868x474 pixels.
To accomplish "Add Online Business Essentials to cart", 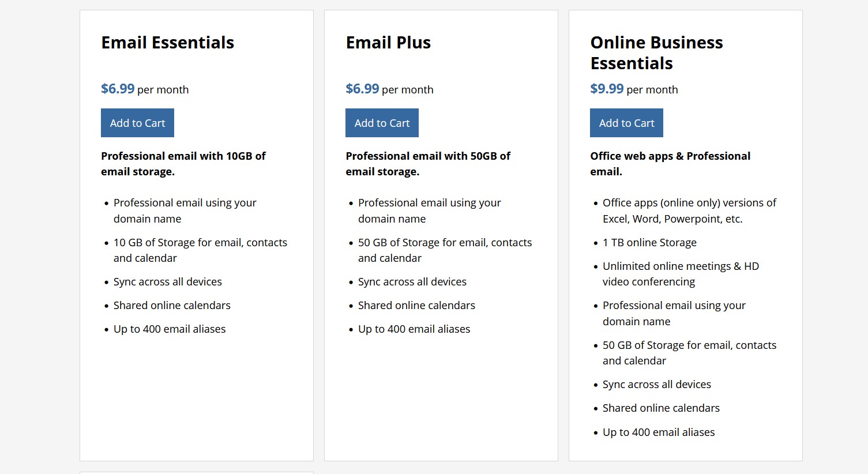I will click(626, 123).
